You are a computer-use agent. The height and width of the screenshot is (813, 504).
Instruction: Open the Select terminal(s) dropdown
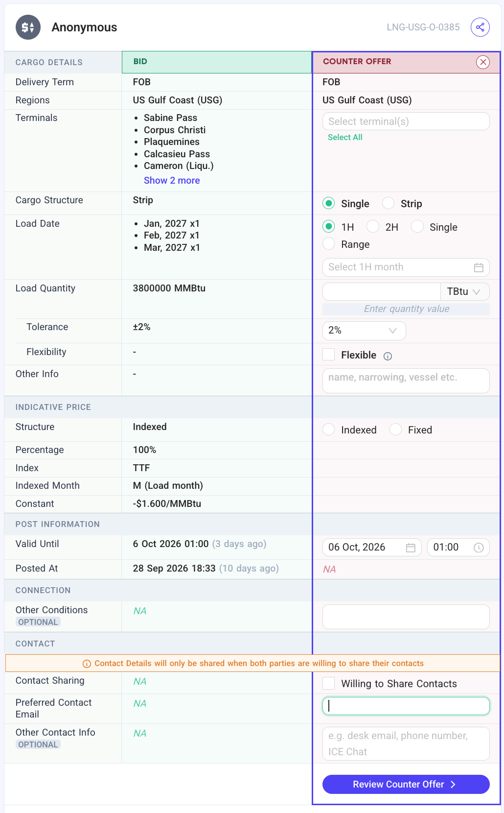pyautogui.click(x=406, y=121)
